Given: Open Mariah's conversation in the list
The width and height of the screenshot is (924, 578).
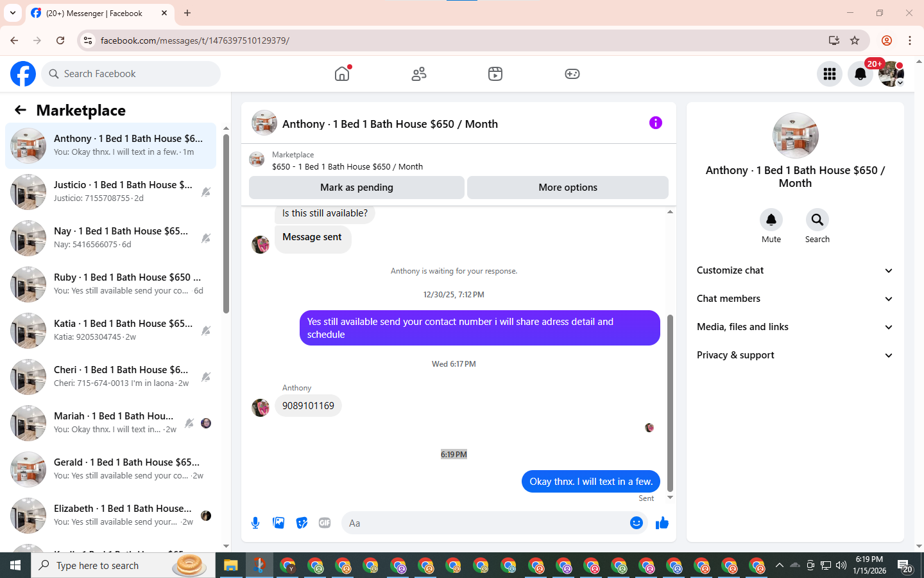Looking at the screenshot, I should (x=110, y=423).
